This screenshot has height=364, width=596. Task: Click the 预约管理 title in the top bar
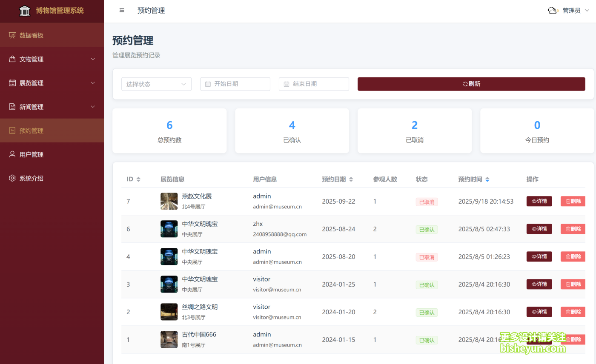151,10
